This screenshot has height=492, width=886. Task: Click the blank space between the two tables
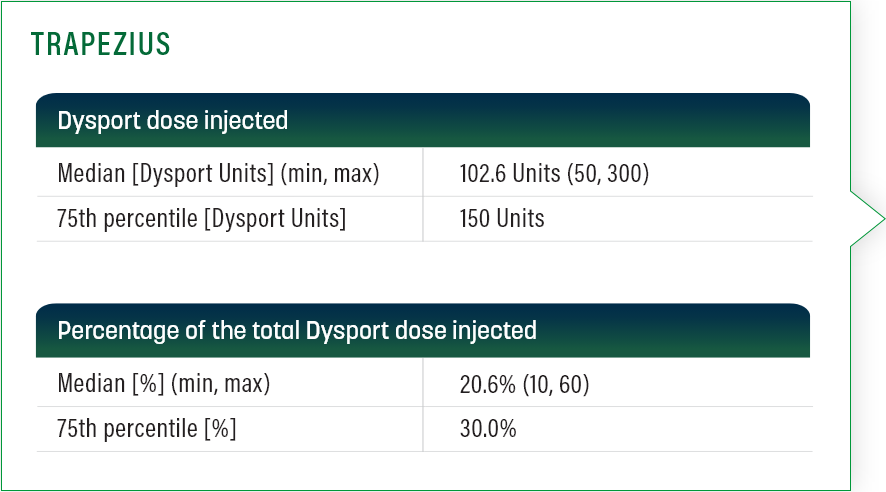[423, 272]
